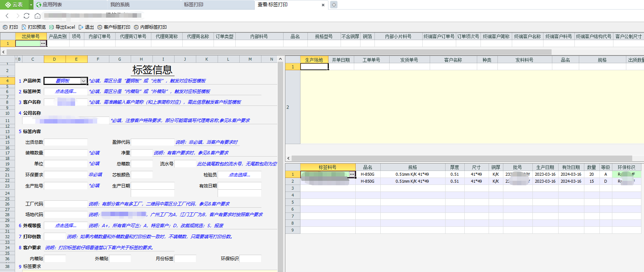Screen dimensions: 644x272
Task: Click the 盈骅代码 input field
Action: click(152, 142)
